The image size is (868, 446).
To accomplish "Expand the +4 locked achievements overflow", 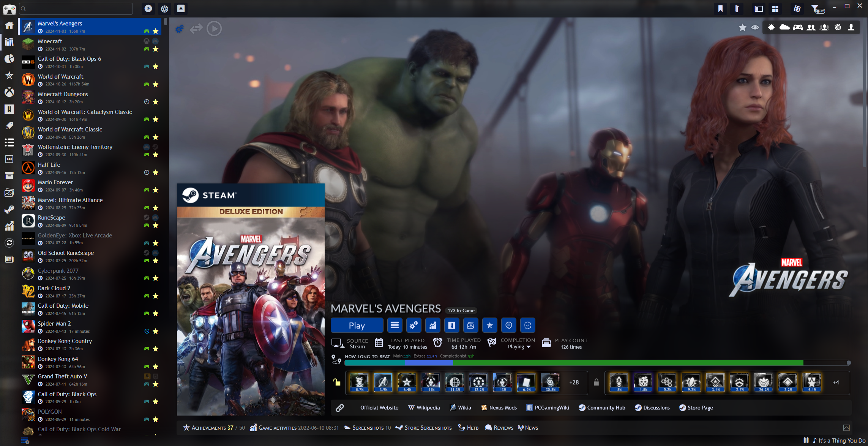I will [836, 383].
